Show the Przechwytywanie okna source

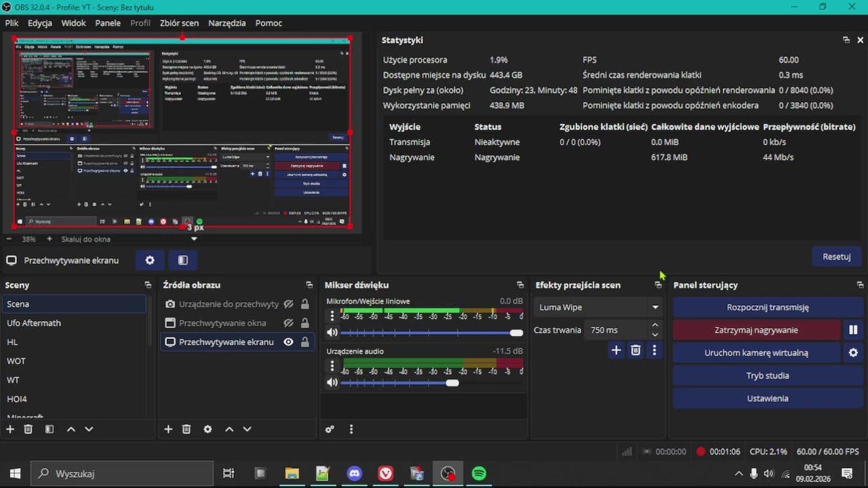click(288, 323)
